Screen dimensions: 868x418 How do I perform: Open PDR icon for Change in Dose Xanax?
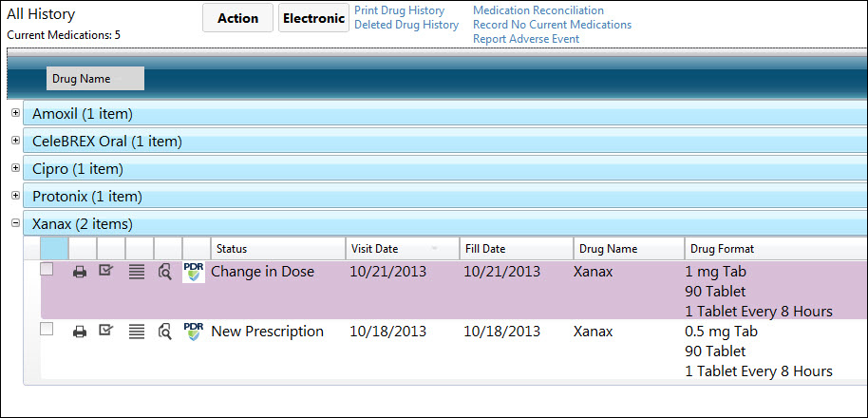pyautogui.click(x=194, y=272)
